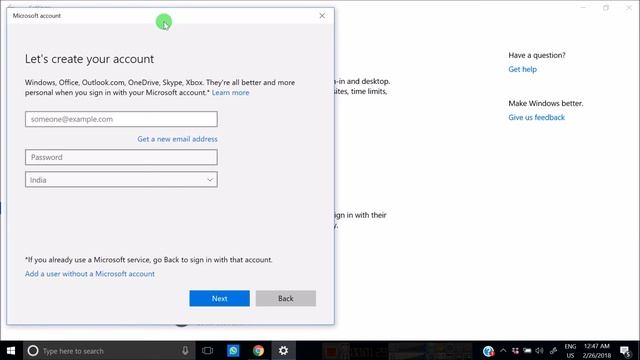
Task: Open the volume speaker control
Action: 540,351
